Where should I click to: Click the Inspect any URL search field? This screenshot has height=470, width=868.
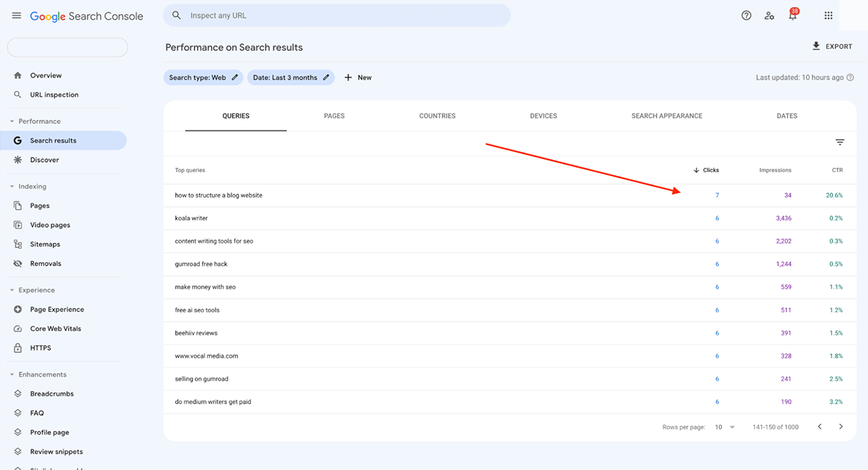[x=336, y=14]
